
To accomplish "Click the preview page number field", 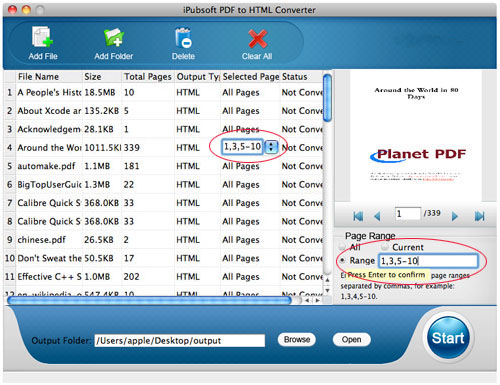I will 408,214.
